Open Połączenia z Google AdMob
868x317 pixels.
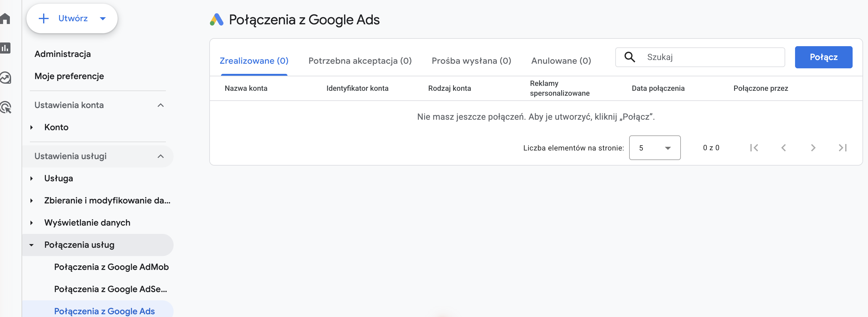tap(111, 267)
